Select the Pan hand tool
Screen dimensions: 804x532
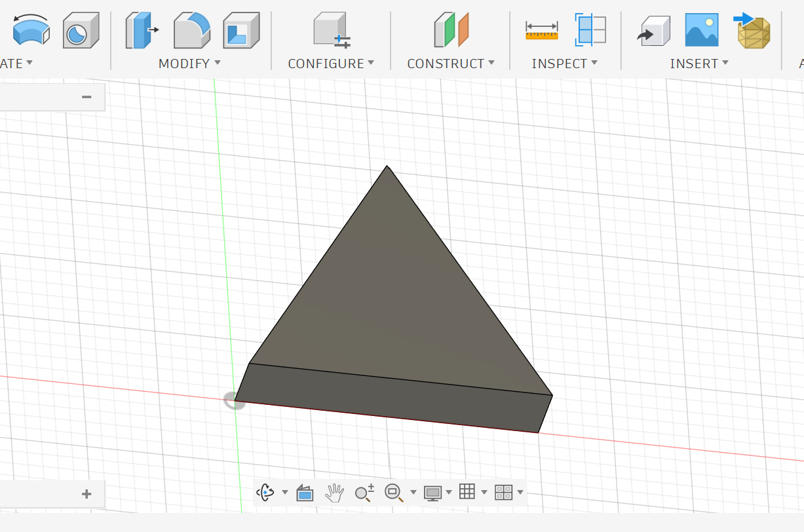pyautogui.click(x=335, y=493)
